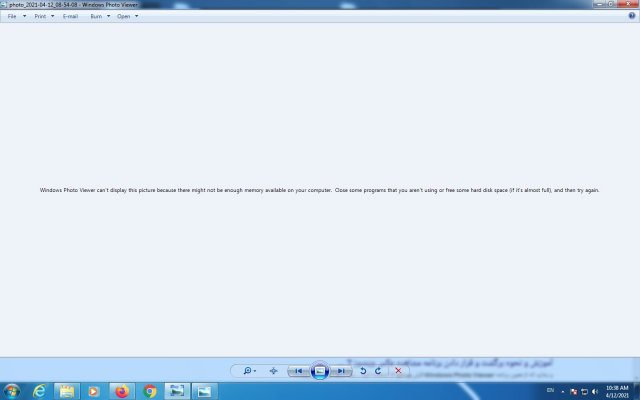Show hidden tray icons arrow

563,391
